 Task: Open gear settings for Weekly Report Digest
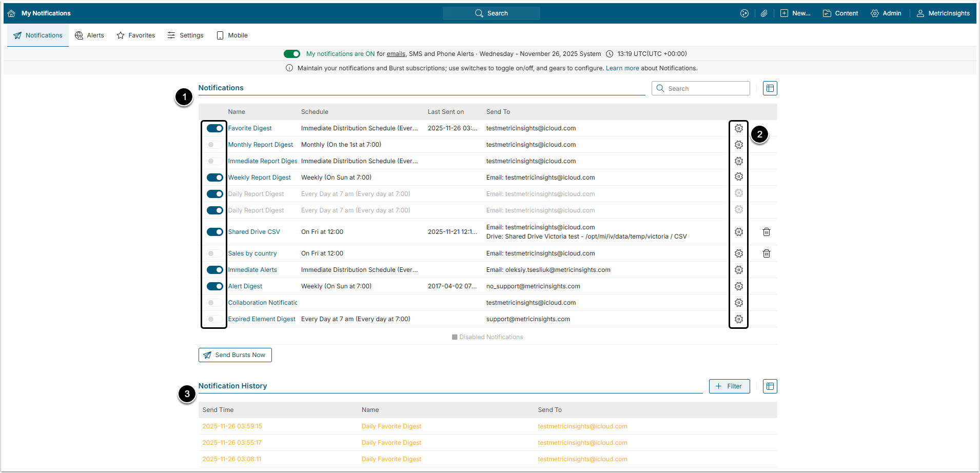click(738, 177)
